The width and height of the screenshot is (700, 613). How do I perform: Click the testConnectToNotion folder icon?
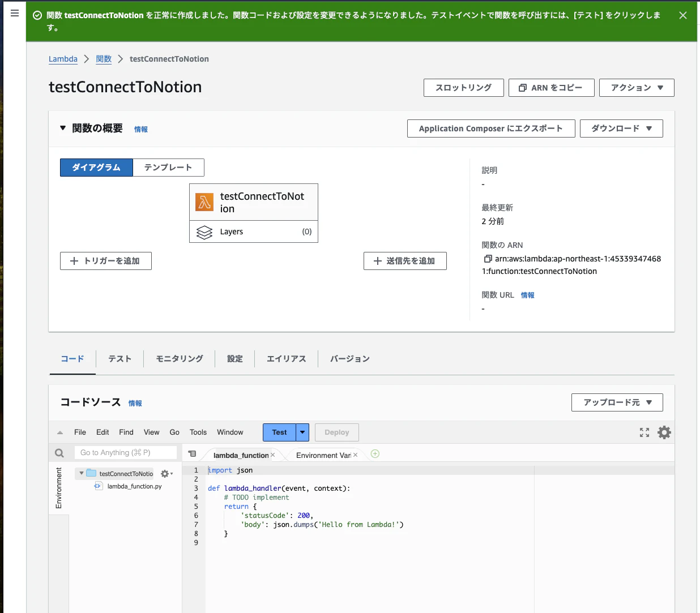coord(91,473)
